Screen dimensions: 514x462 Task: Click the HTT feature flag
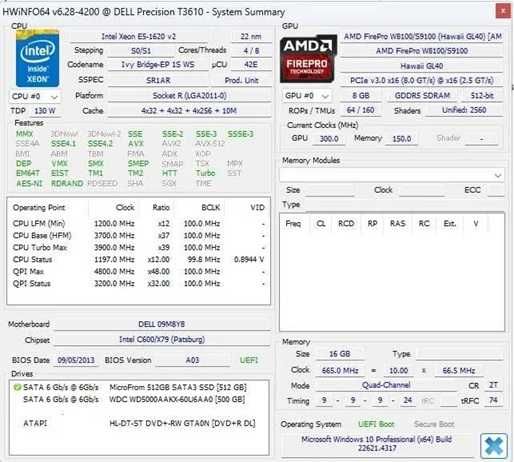pos(170,173)
